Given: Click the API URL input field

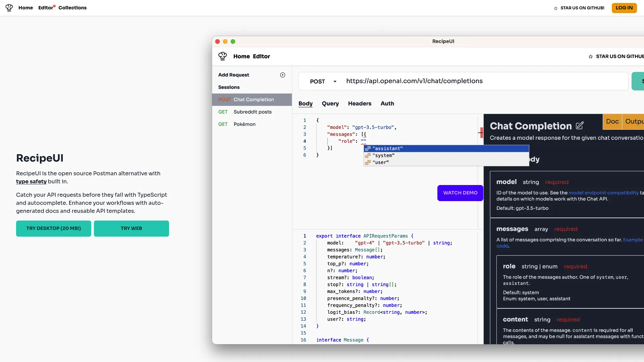Looking at the screenshot, I should (485, 81).
